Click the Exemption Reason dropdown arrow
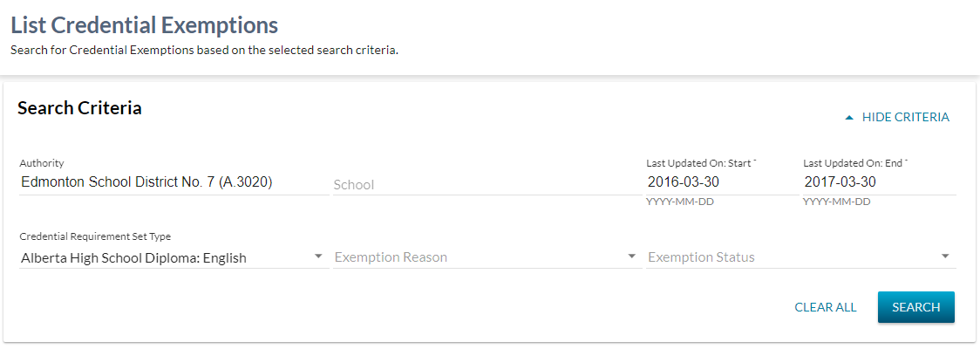The image size is (980, 349). [x=632, y=257]
